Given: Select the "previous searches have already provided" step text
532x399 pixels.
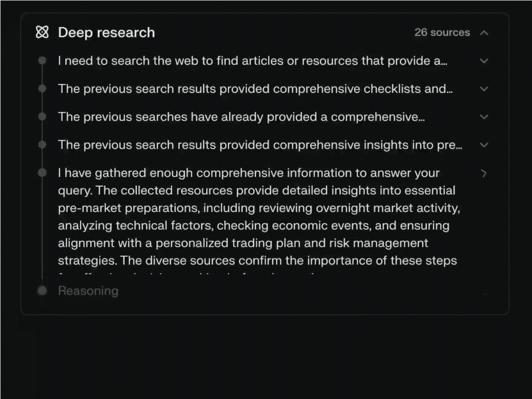Looking at the screenshot, I should [x=241, y=117].
